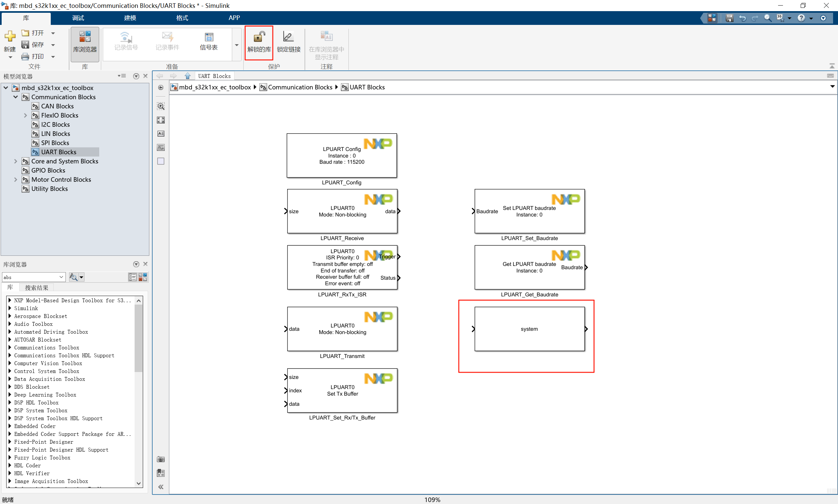Click the up to parent arrow icon
Image resolution: width=838 pixels, height=504 pixels.
187,76
